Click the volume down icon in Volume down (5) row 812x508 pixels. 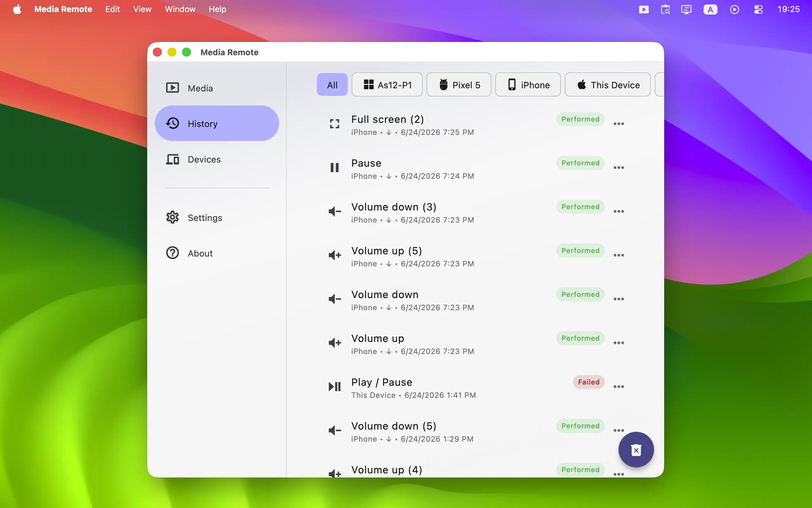335,431
